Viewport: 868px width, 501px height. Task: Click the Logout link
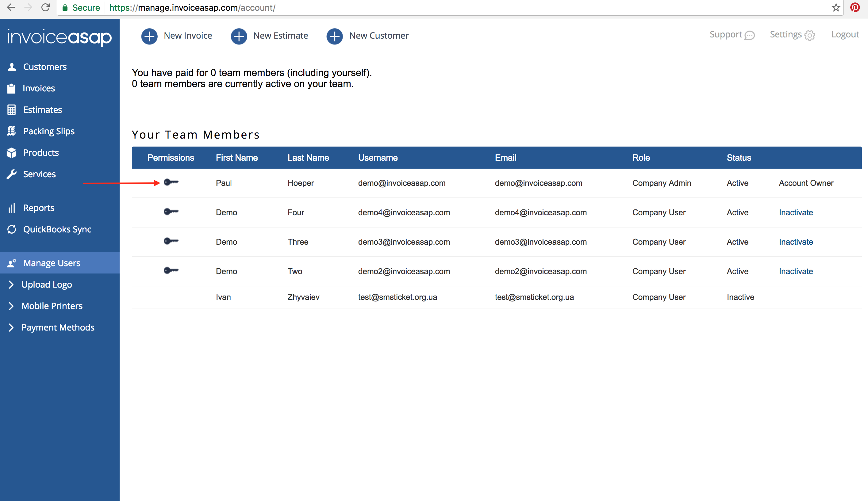click(x=845, y=35)
